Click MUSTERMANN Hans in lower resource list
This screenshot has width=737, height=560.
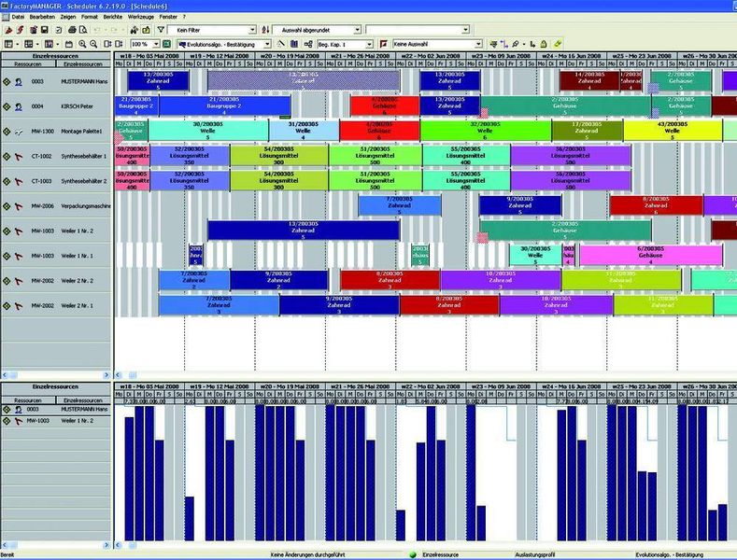[x=84, y=410]
